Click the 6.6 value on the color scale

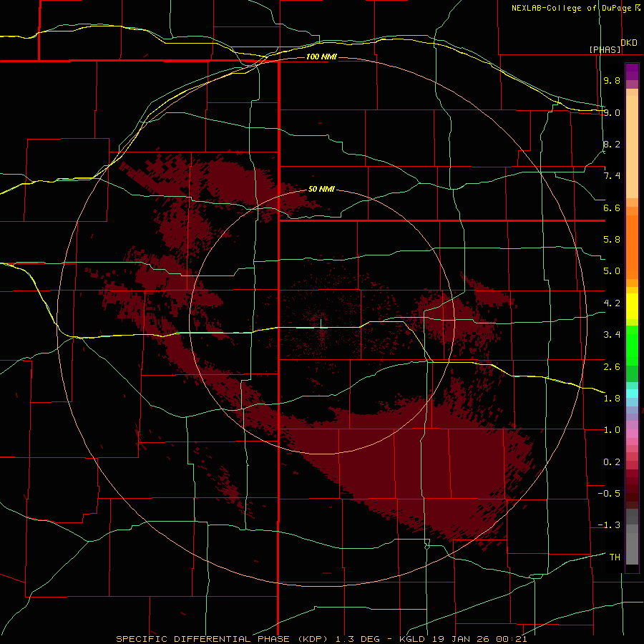click(612, 208)
